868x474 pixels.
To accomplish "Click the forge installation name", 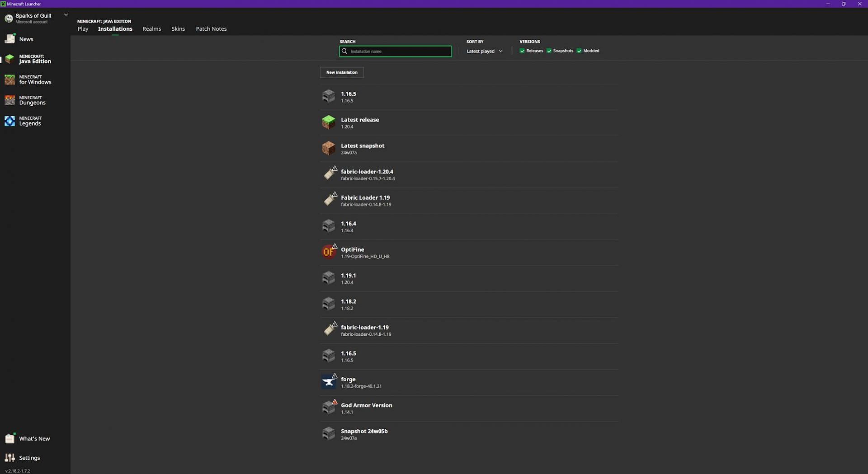I will (348, 380).
